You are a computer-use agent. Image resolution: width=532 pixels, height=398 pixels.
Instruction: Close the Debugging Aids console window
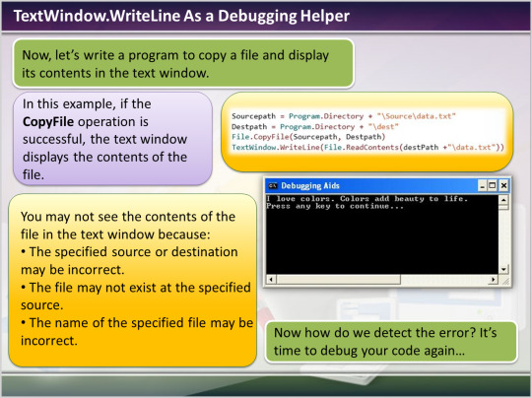coord(503,185)
